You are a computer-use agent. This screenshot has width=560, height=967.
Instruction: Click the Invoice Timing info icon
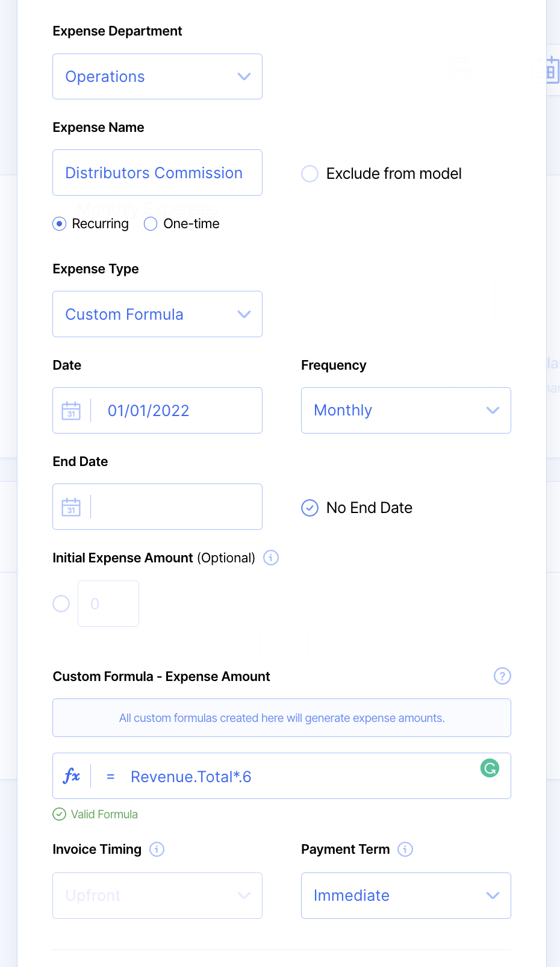click(157, 849)
